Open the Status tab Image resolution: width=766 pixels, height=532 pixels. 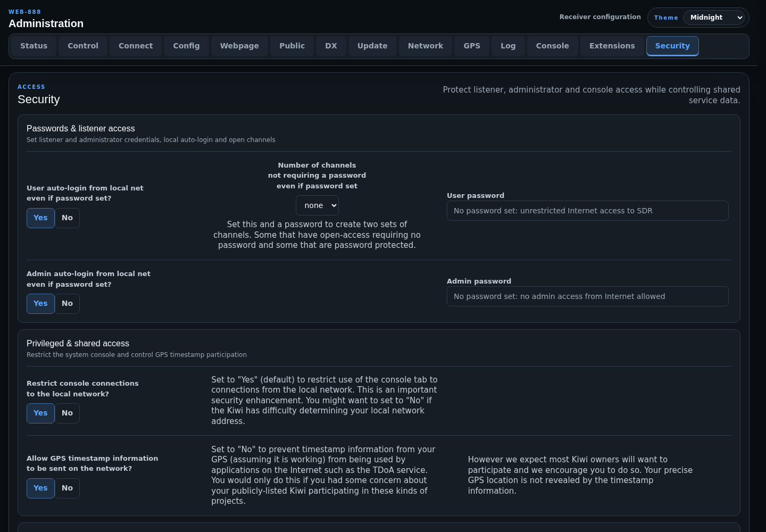[x=34, y=46]
